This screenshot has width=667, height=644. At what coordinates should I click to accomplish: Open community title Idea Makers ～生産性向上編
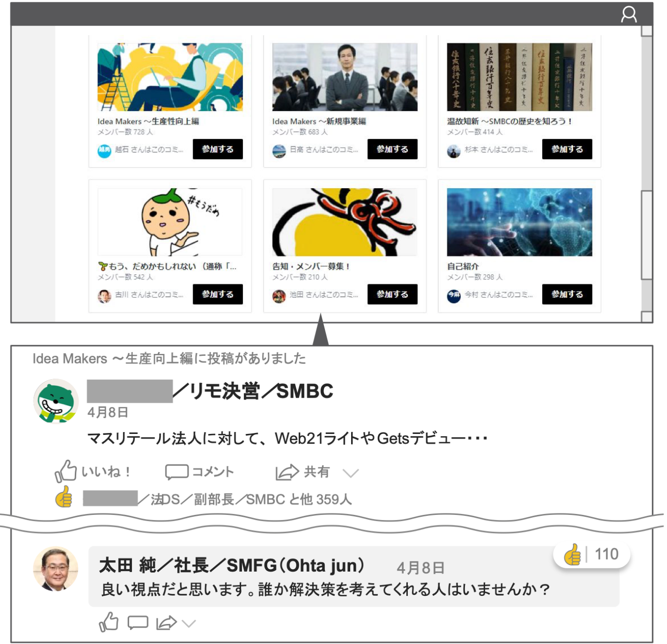pos(148,121)
